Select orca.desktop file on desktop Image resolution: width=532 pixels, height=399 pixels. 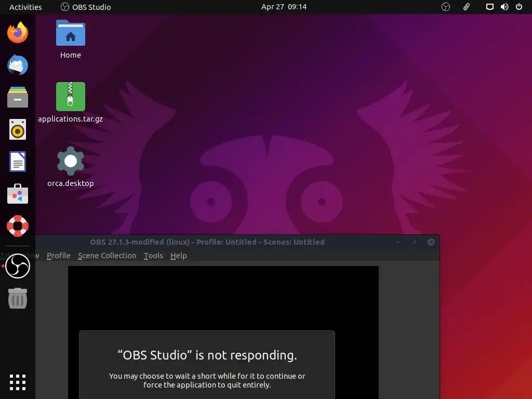coord(70,167)
